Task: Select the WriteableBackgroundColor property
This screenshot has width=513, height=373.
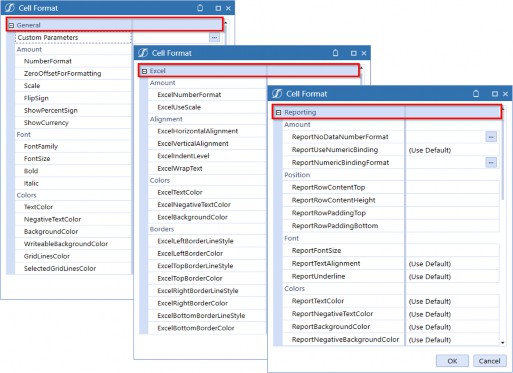Action: (66, 244)
